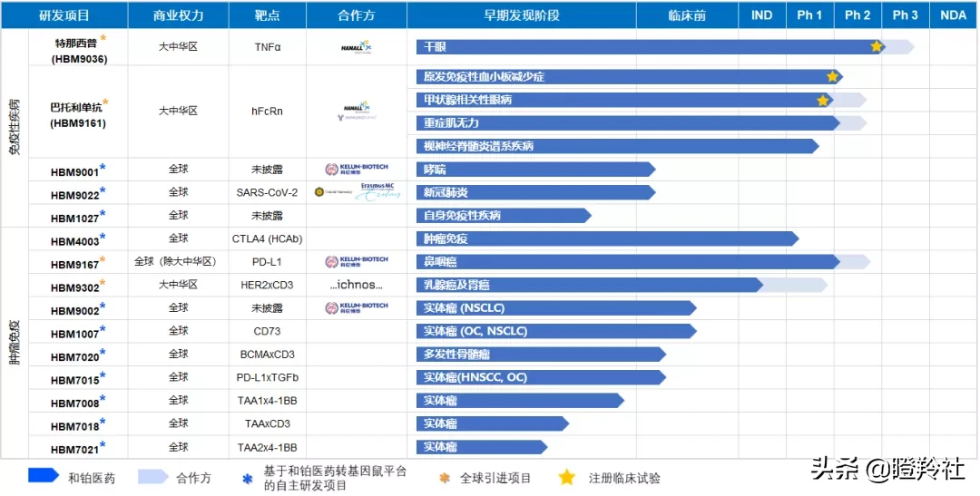Select the 早期发现阶段 column header
This screenshot has width=980, height=496.
coord(522,15)
